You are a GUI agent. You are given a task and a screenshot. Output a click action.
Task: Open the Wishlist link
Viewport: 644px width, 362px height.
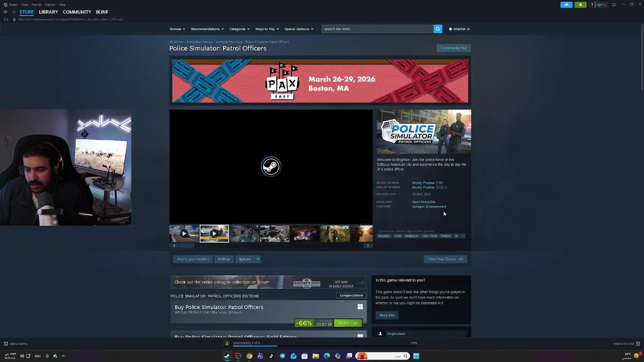pyautogui.click(x=459, y=29)
